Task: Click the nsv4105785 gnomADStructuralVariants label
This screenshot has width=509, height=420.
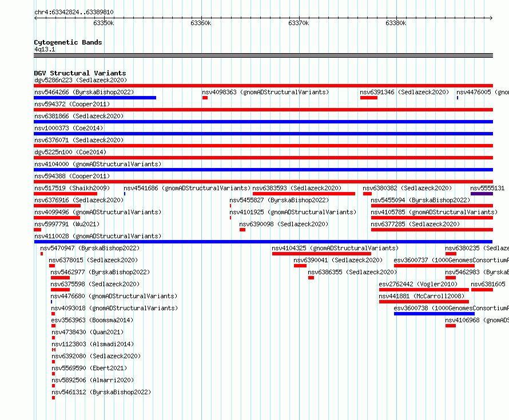Action: [434, 212]
